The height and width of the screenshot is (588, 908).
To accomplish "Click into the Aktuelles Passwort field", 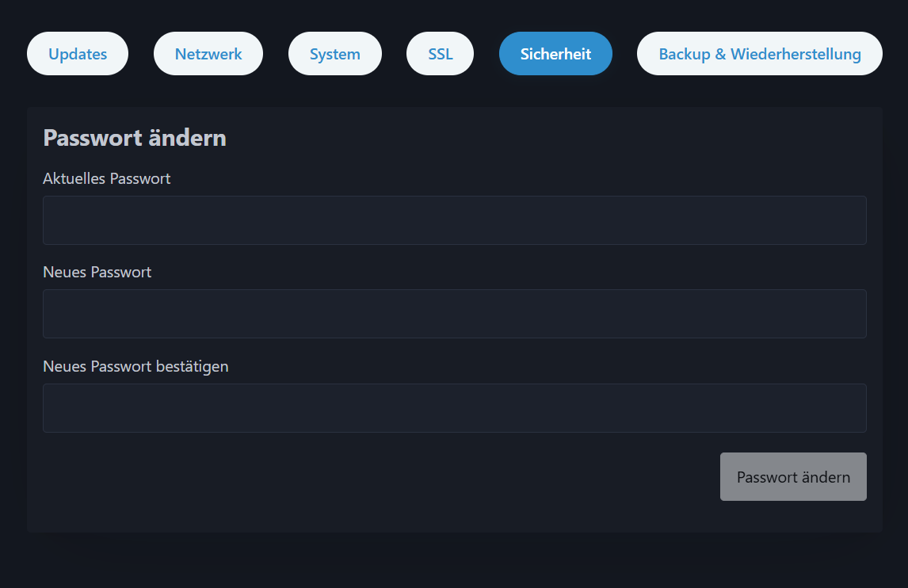I will [x=454, y=220].
